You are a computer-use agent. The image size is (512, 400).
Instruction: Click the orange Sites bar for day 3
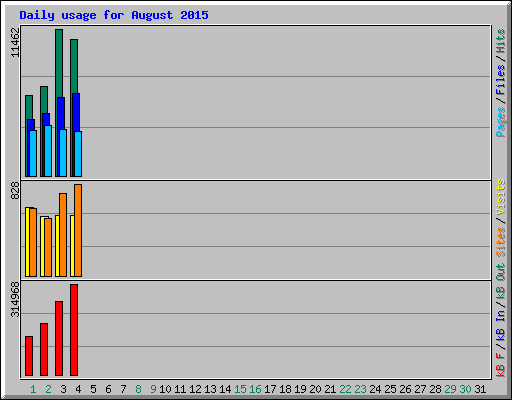pyautogui.click(x=63, y=235)
